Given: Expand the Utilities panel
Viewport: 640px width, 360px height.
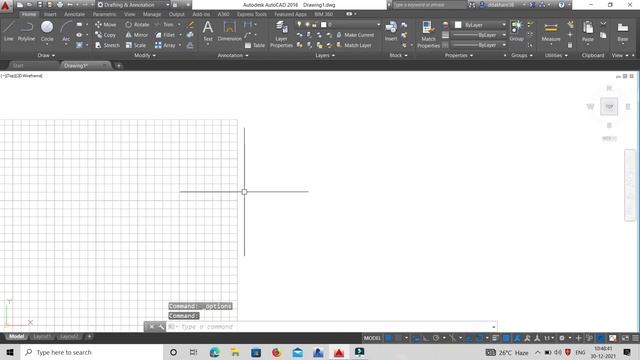Looking at the screenshot, I should [x=556, y=55].
